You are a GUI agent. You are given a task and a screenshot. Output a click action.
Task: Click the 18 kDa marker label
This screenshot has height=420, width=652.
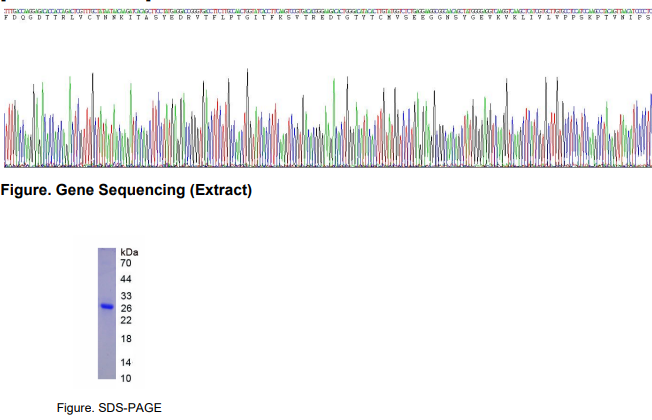coord(126,339)
